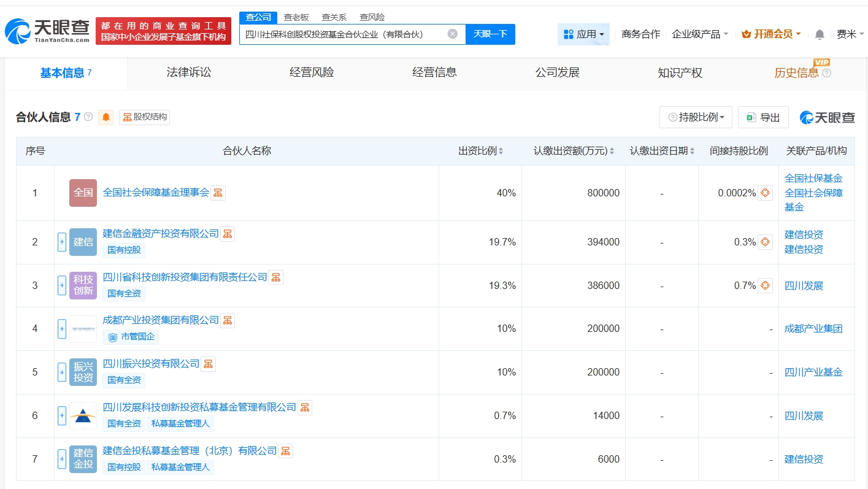
Task: Click the notification bell in top bar
Action: (x=820, y=34)
